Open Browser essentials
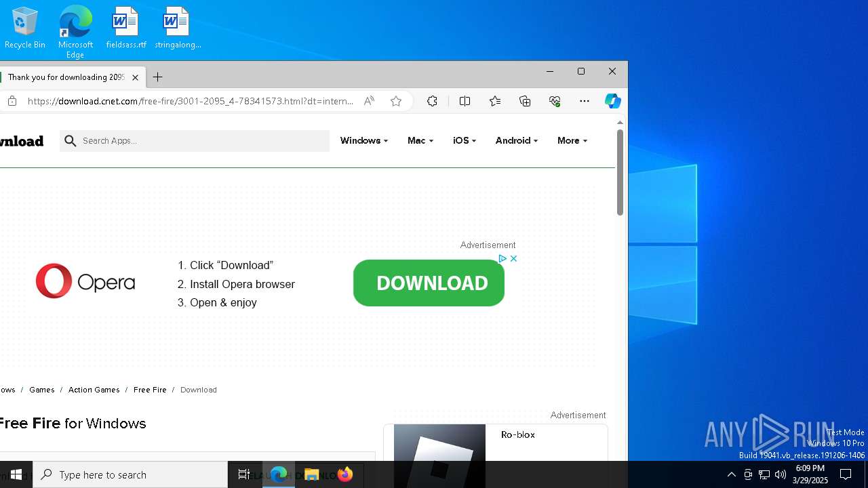This screenshot has height=488, width=868. click(555, 101)
